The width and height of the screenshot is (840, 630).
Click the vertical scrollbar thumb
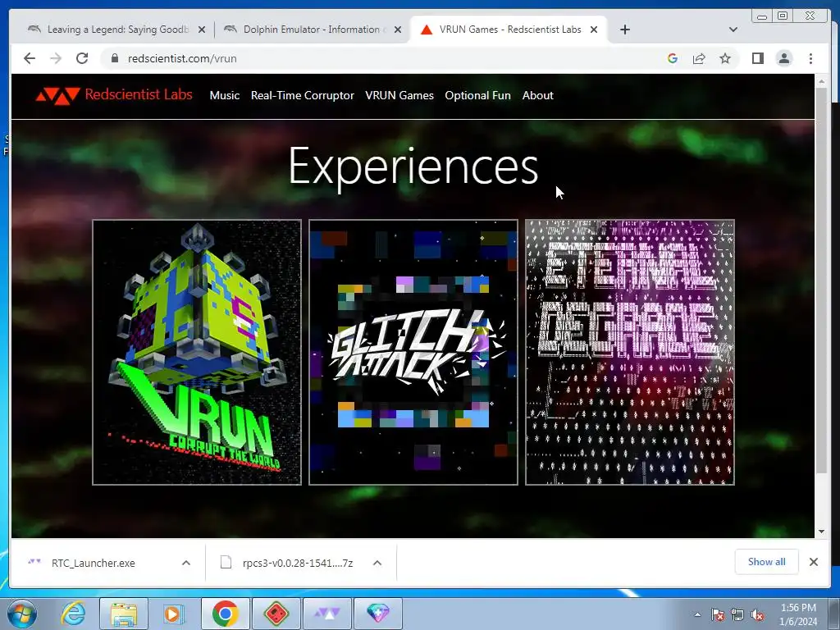point(821,280)
